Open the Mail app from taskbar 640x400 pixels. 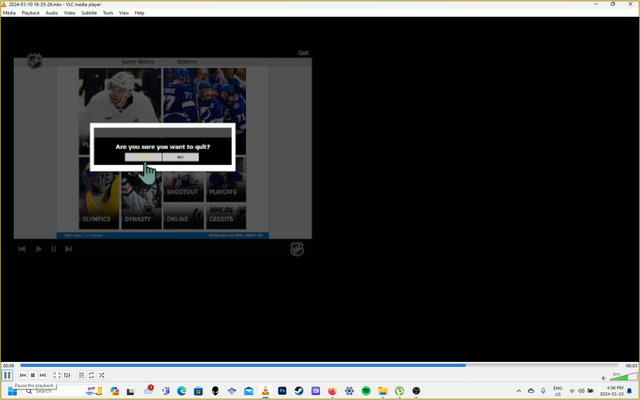tap(249, 391)
